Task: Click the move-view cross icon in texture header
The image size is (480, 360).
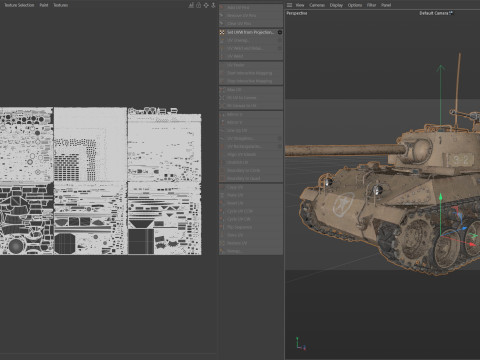Action: [x=206, y=5]
